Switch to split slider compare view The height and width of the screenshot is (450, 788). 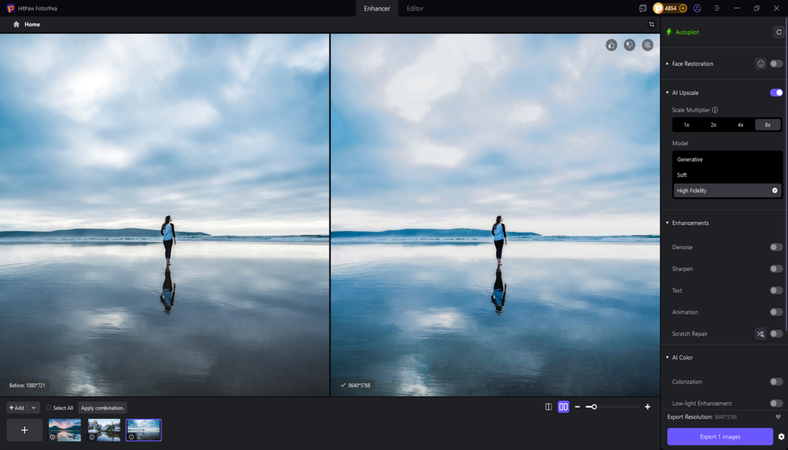(548, 407)
